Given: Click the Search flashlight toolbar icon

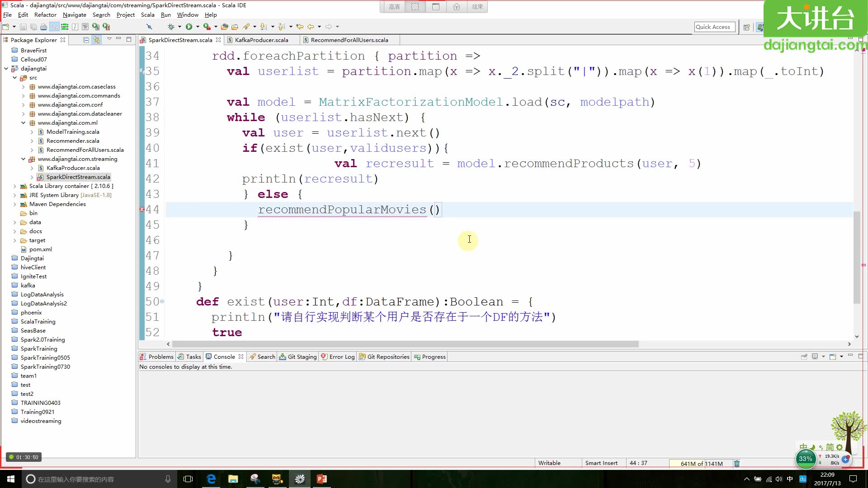Looking at the screenshot, I should (246, 27).
